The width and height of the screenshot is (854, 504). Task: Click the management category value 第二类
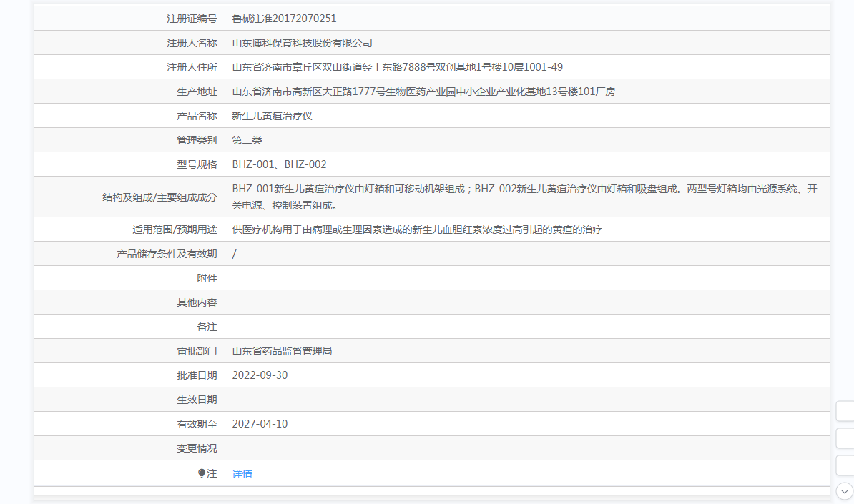point(247,140)
